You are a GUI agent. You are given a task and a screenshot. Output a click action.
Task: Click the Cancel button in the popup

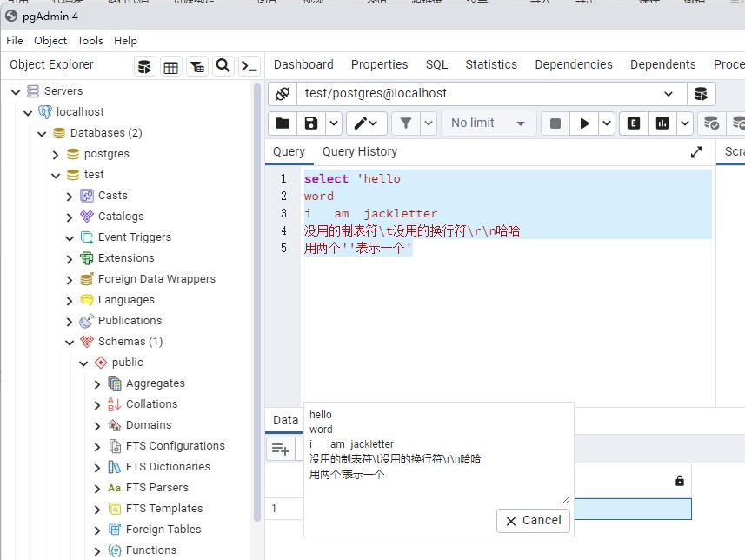click(x=533, y=520)
